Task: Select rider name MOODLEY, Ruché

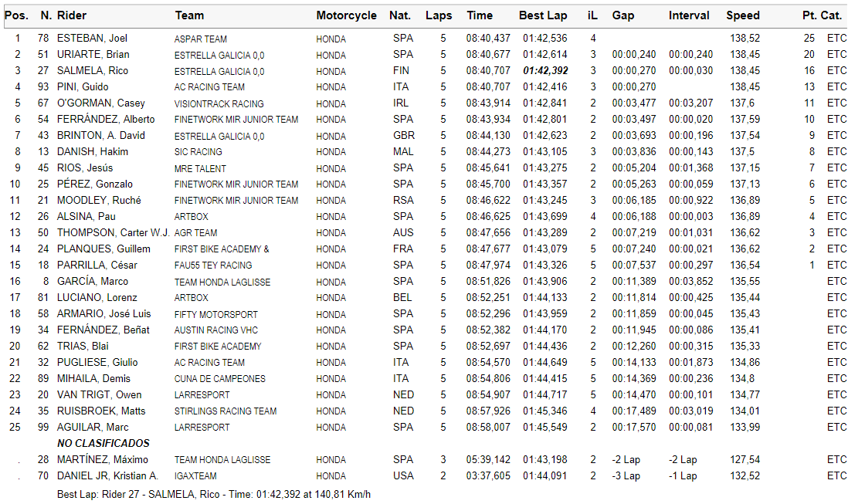Action: (100, 201)
